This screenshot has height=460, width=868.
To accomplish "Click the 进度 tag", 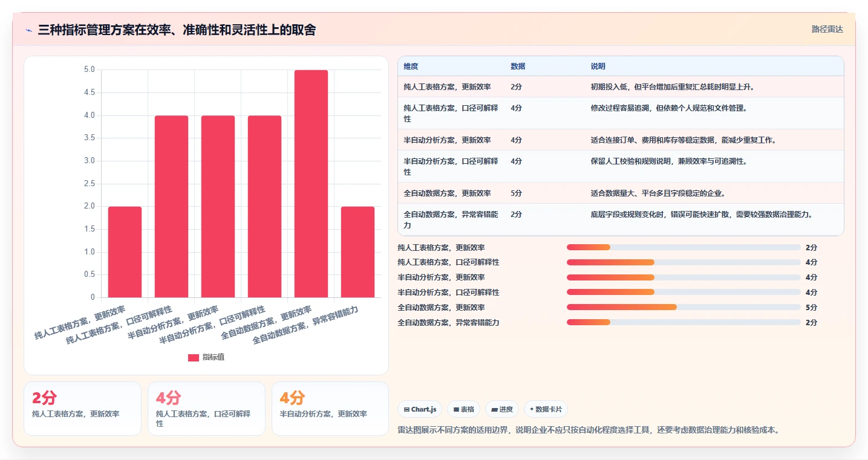I will click(x=502, y=409).
